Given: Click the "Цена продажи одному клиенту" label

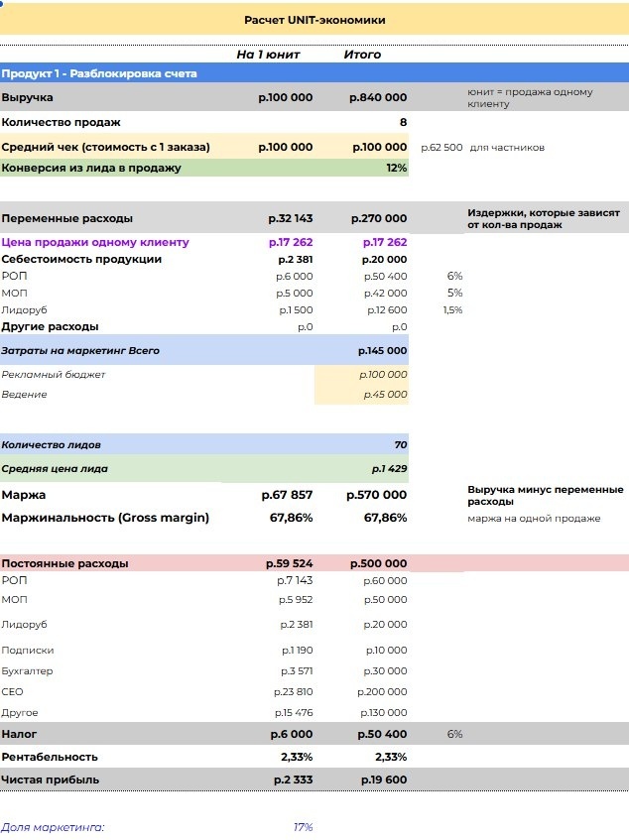Looking at the screenshot, I should [x=95, y=242].
